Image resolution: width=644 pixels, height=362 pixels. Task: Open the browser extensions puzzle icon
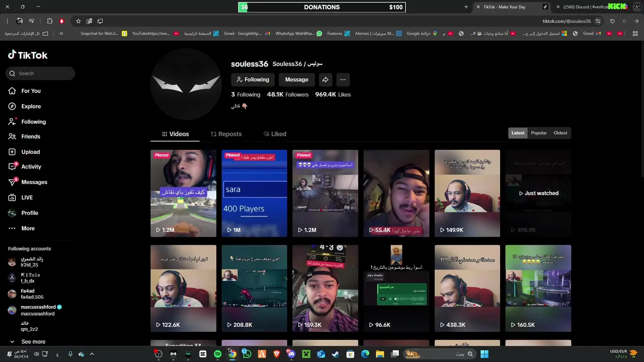tap(50, 21)
